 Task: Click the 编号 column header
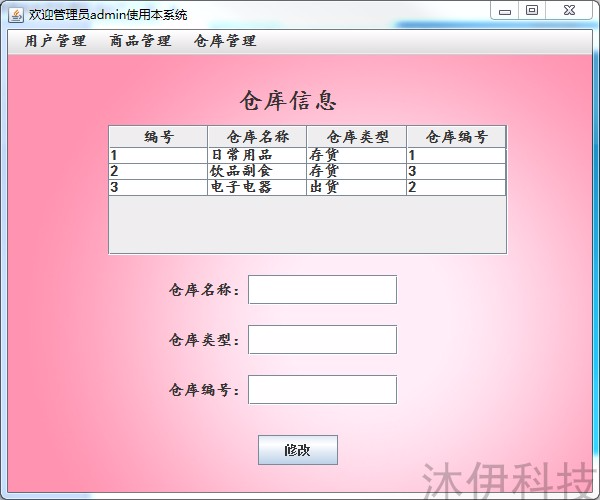[158, 137]
